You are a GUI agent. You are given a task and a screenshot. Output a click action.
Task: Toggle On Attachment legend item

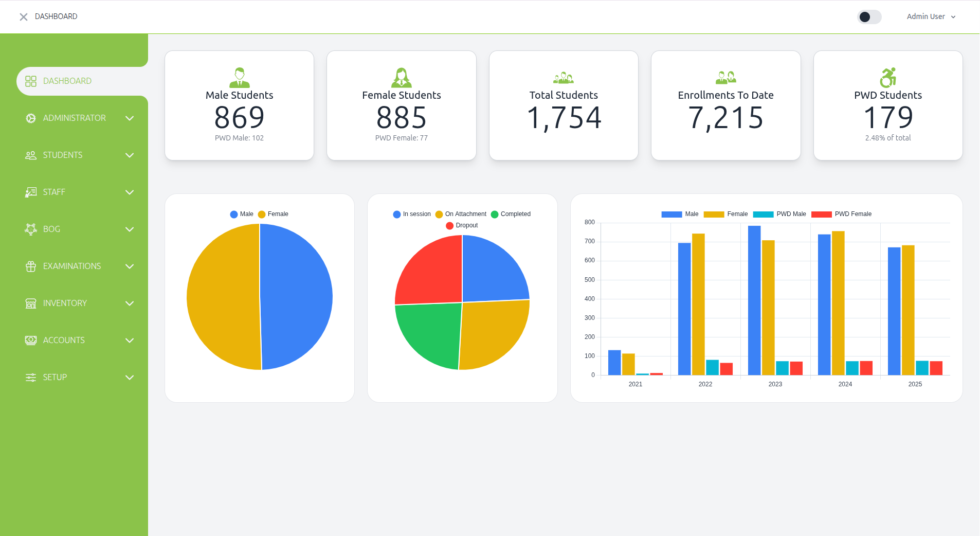pos(461,215)
